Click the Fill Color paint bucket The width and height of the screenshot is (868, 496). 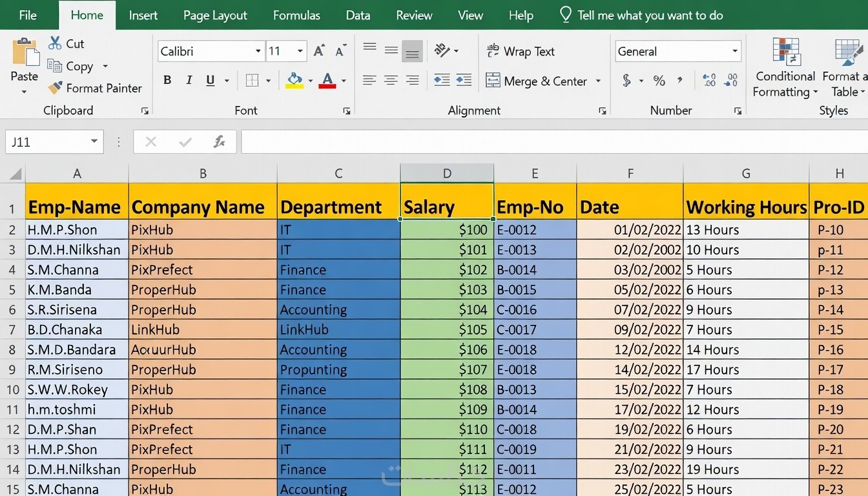(x=295, y=81)
